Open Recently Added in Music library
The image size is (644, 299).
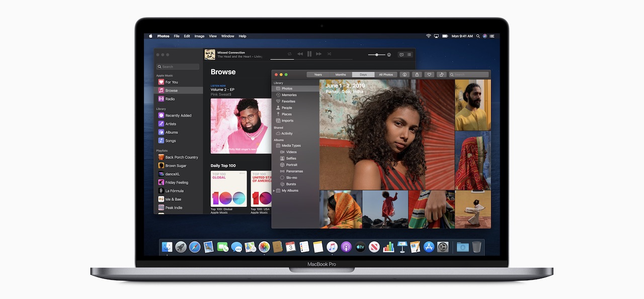click(x=180, y=115)
